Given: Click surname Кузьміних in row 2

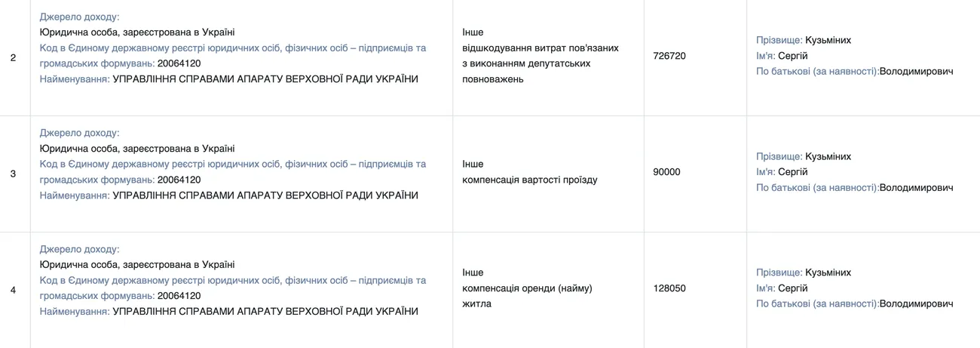Looking at the screenshot, I should [x=828, y=40].
